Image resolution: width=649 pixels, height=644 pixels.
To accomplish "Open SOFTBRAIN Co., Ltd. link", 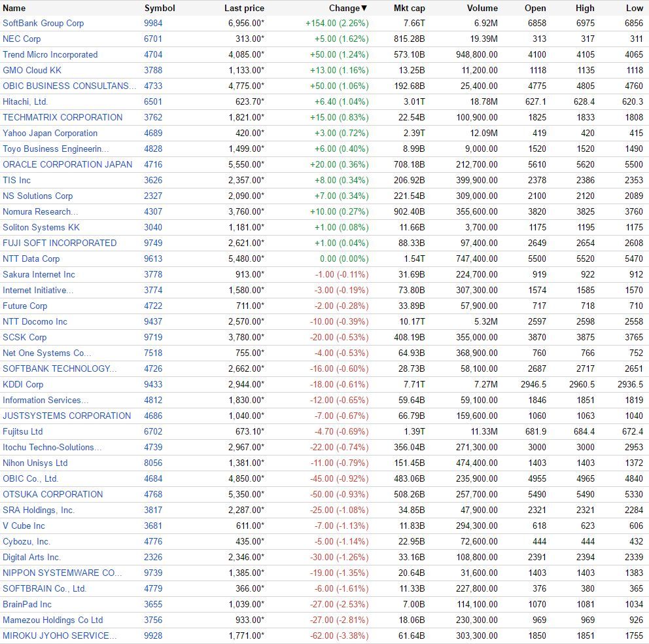I will 44,589.
